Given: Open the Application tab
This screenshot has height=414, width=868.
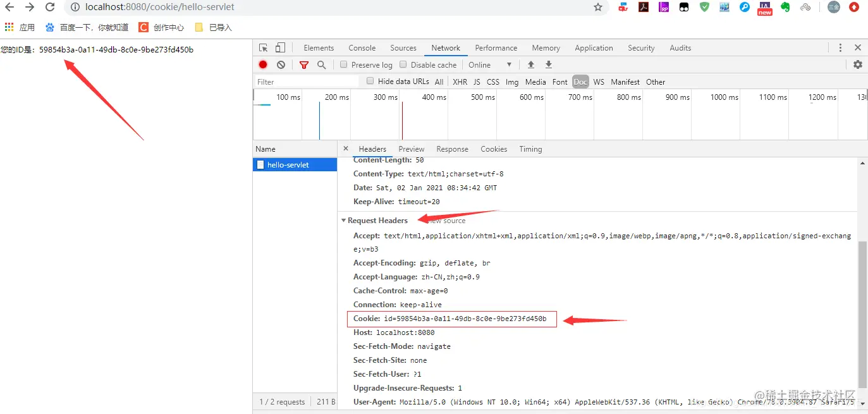Looking at the screenshot, I should pyautogui.click(x=594, y=47).
